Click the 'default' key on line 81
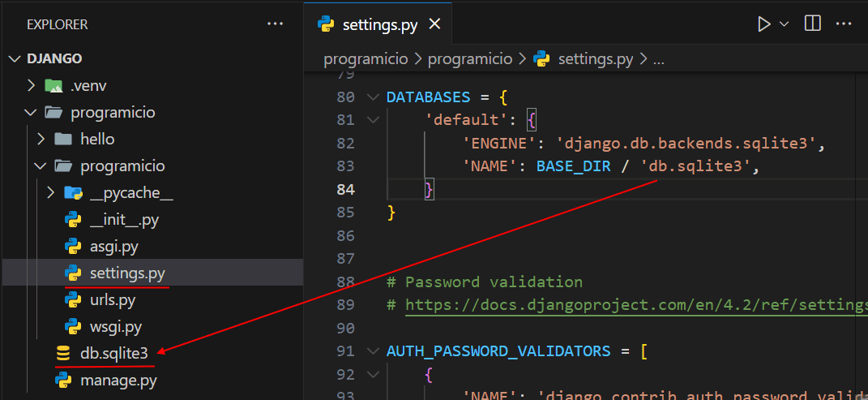Screen dimensions: 868x400 click(467, 120)
